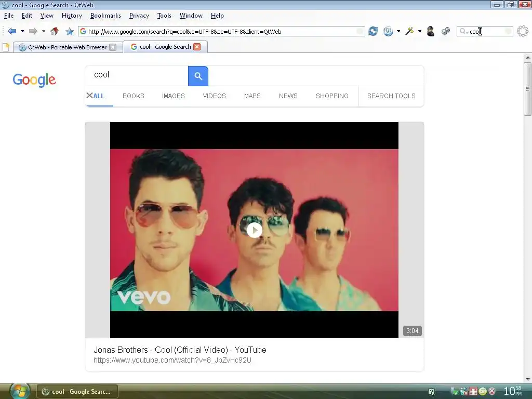532x399 pixels.
Task: Open the Bookmarks menu
Action: tap(105, 16)
